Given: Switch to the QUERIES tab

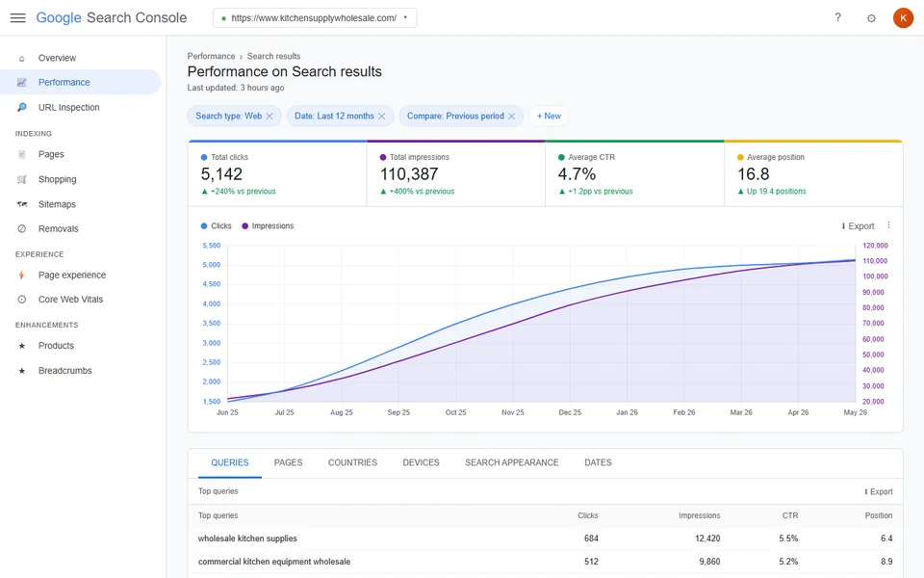Looking at the screenshot, I should pos(230,463).
